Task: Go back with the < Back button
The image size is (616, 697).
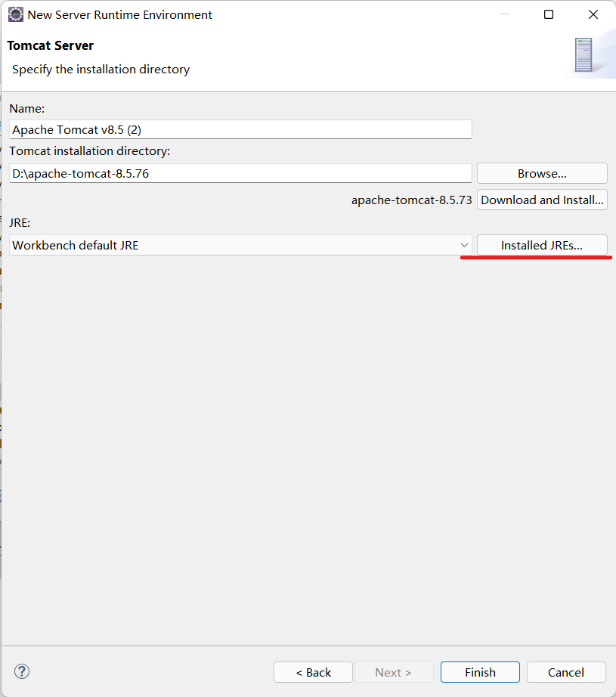Action: [314, 672]
